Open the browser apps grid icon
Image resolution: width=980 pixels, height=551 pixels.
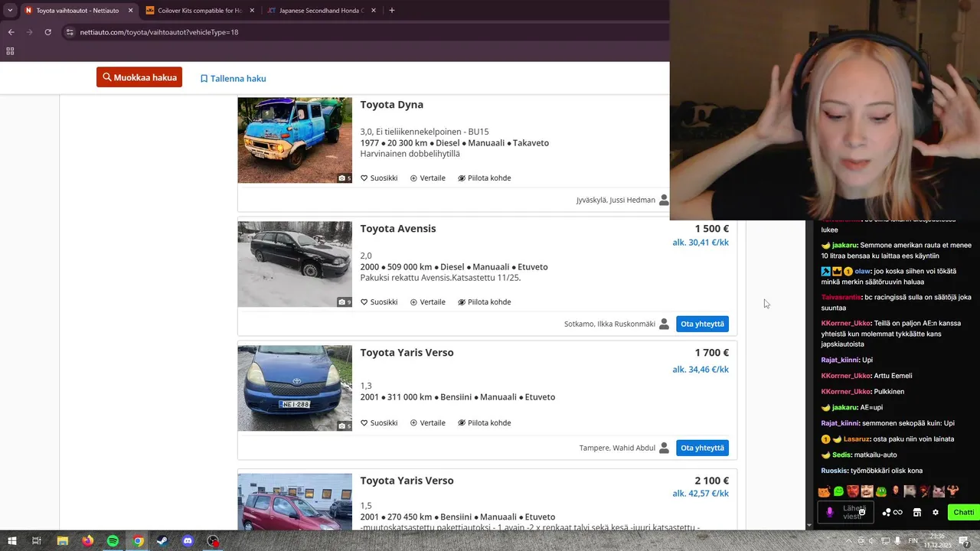tap(10, 51)
